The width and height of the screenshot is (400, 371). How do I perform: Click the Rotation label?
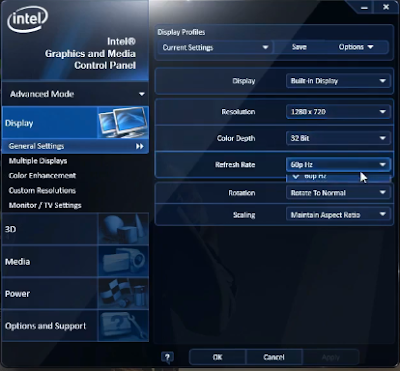coord(242,193)
